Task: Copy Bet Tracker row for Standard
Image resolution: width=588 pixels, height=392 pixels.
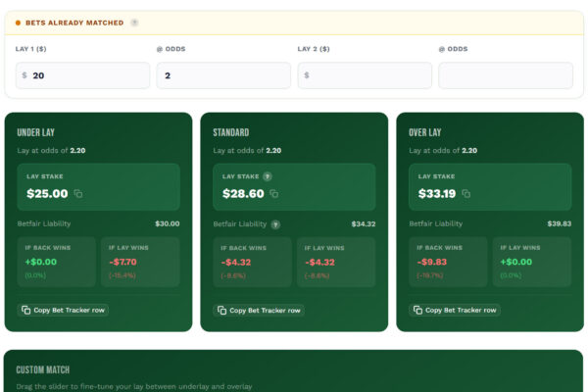Action: tap(259, 311)
